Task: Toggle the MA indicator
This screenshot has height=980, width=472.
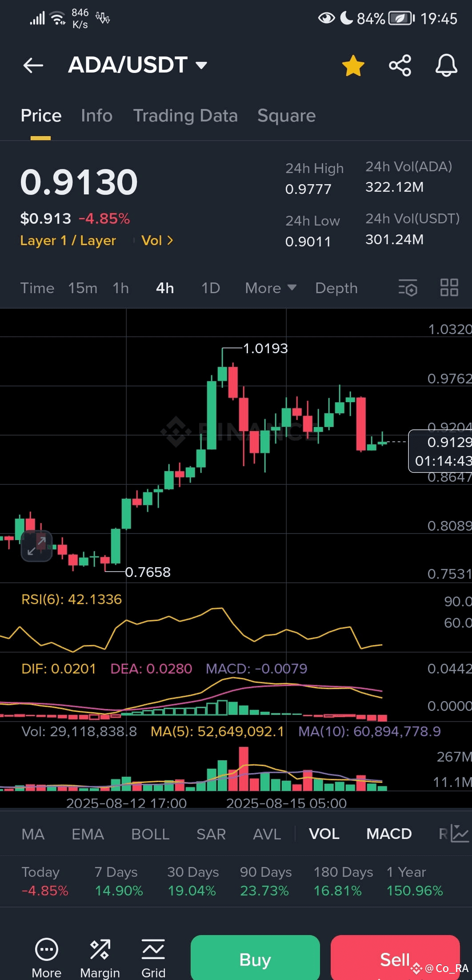Action: pyautogui.click(x=33, y=834)
